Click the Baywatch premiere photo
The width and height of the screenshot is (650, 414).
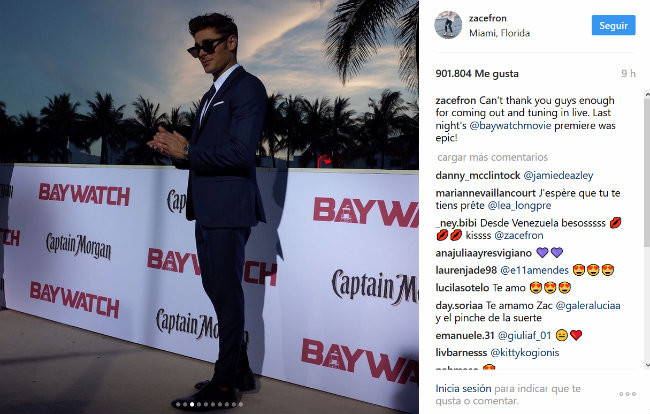coord(209,207)
